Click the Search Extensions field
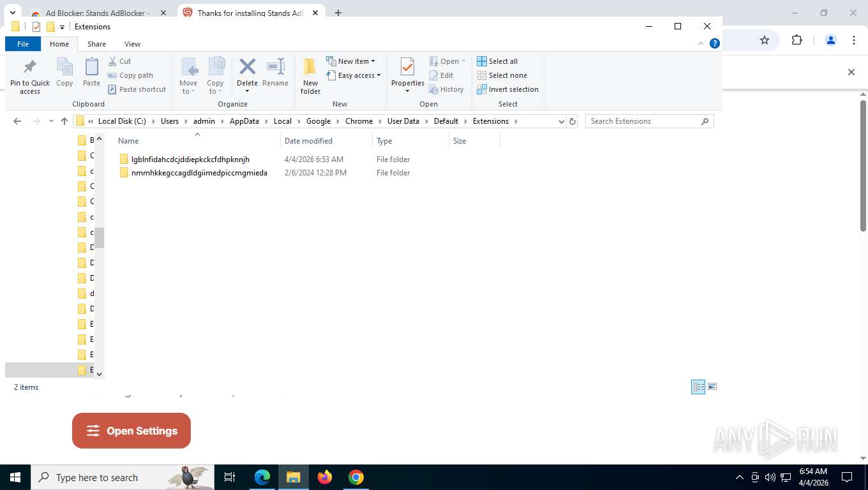 [649, 121]
